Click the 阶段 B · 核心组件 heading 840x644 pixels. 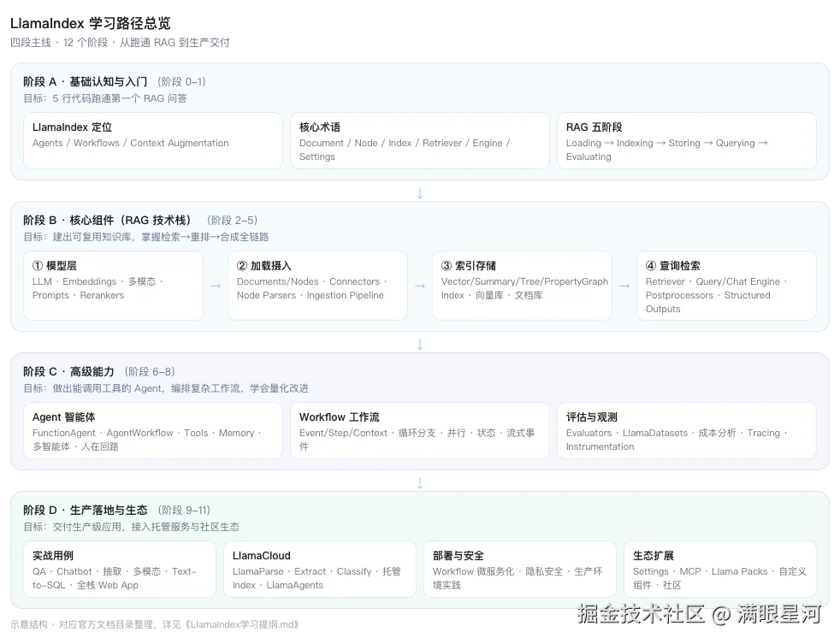pyautogui.click(x=107, y=220)
